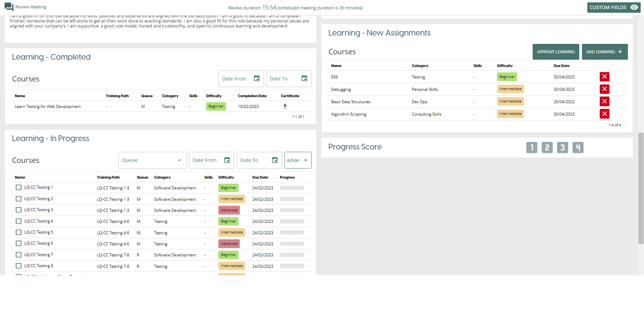
Task: Click Review Meeting chat icon
Action: [x=9, y=7]
